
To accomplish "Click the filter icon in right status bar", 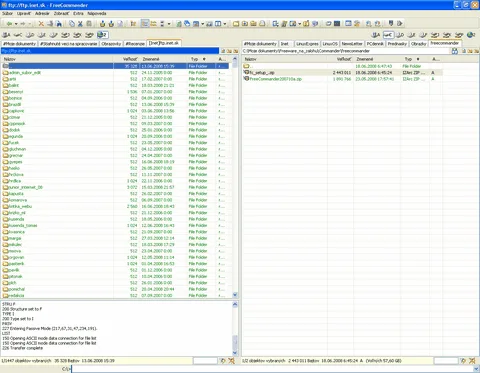I will tap(463, 361).
